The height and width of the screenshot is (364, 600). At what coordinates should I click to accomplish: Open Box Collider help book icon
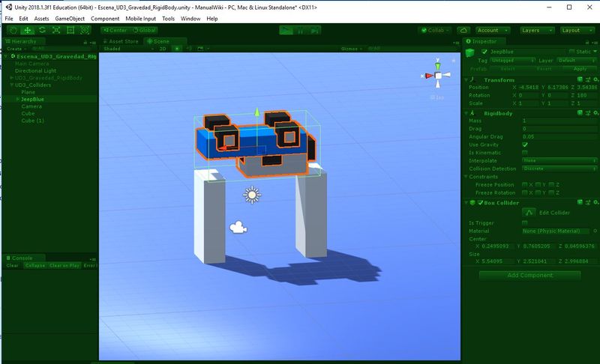coord(580,202)
